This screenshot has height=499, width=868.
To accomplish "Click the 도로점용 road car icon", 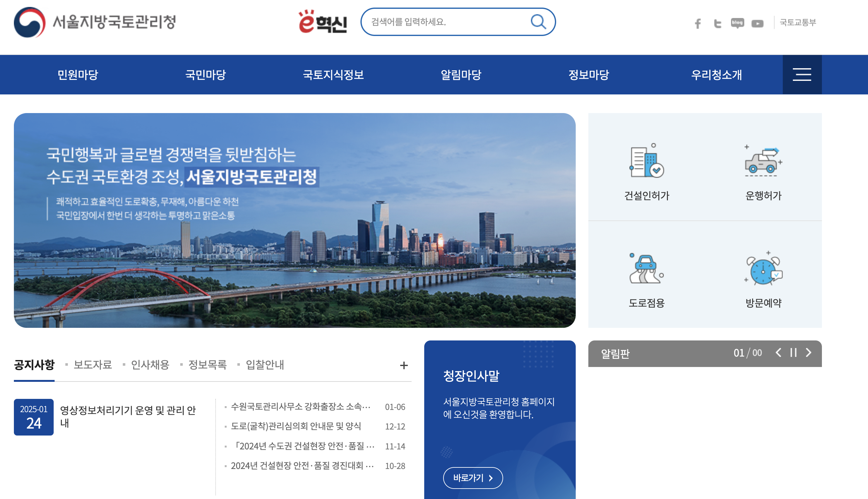I will pos(646,268).
